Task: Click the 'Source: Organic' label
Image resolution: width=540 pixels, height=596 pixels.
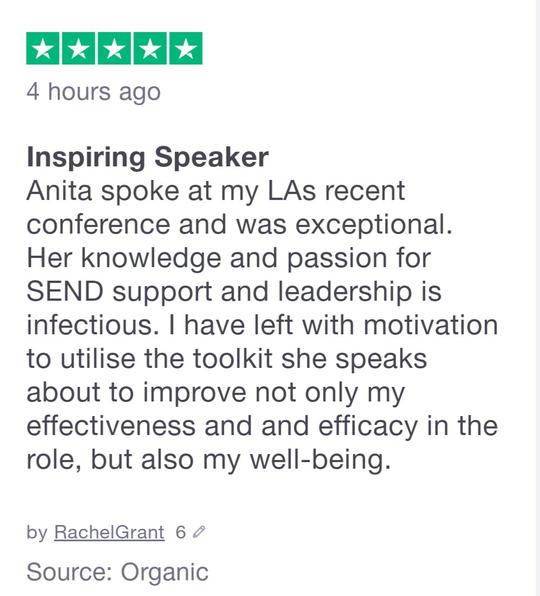Action: click(x=117, y=572)
